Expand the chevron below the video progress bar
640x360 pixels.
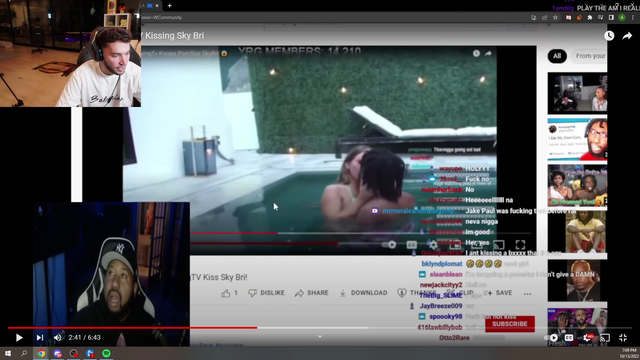(x=320, y=336)
